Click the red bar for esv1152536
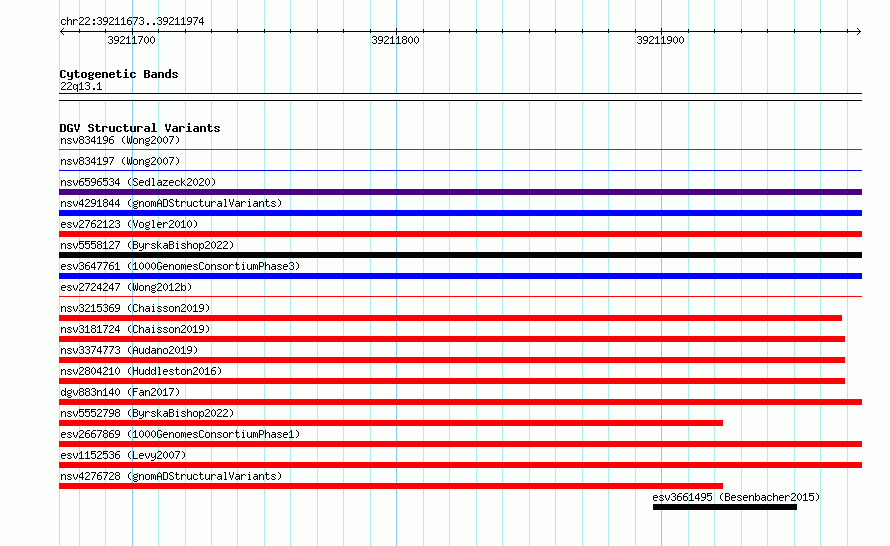The width and height of the screenshot is (890, 546). pos(460,465)
